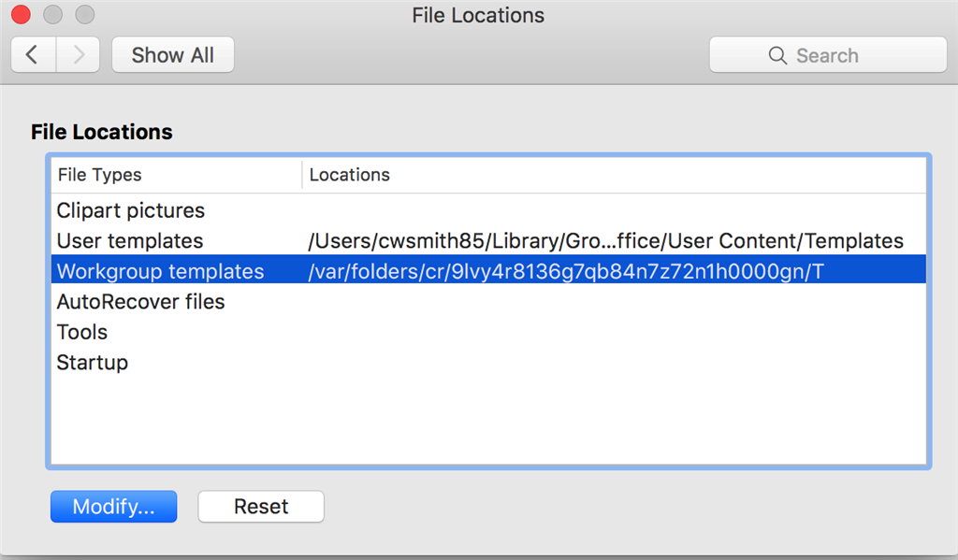The image size is (958, 560).
Task: Click the magnifying glass search icon
Action: [x=777, y=55]
